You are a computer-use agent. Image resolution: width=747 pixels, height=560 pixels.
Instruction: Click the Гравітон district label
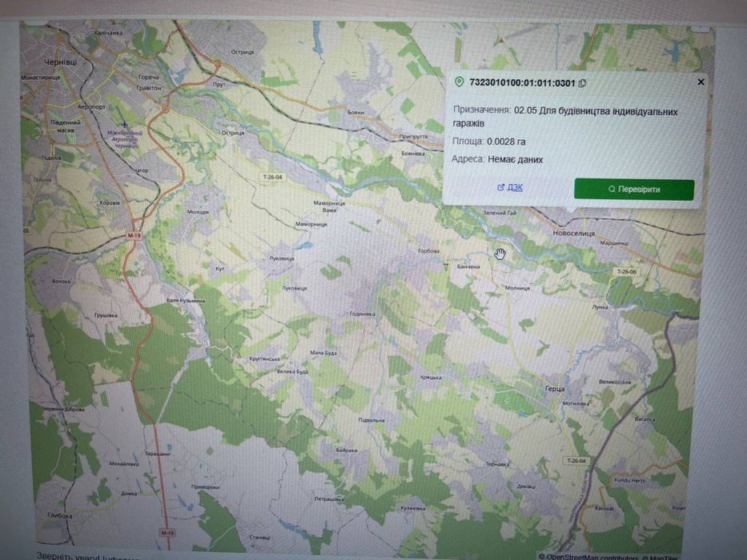coord(149,88)
